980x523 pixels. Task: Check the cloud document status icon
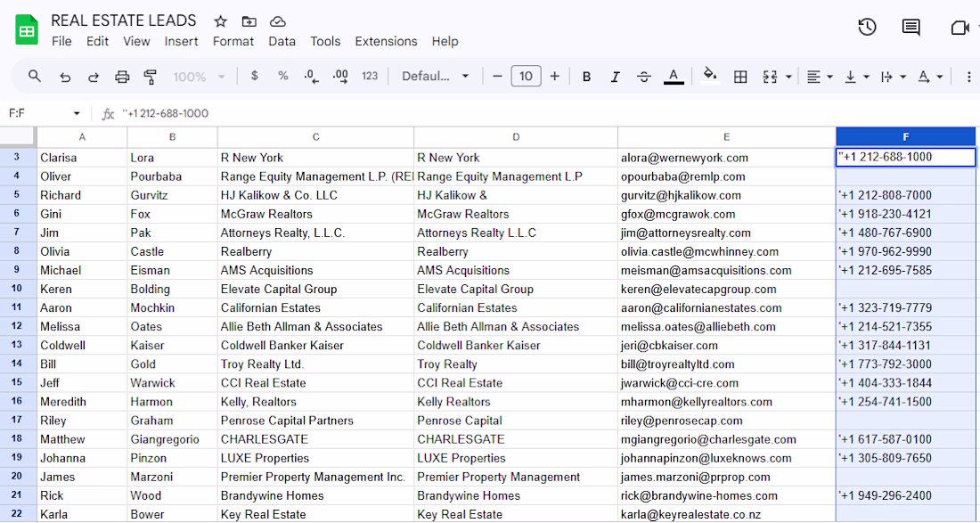coord(277,22)
